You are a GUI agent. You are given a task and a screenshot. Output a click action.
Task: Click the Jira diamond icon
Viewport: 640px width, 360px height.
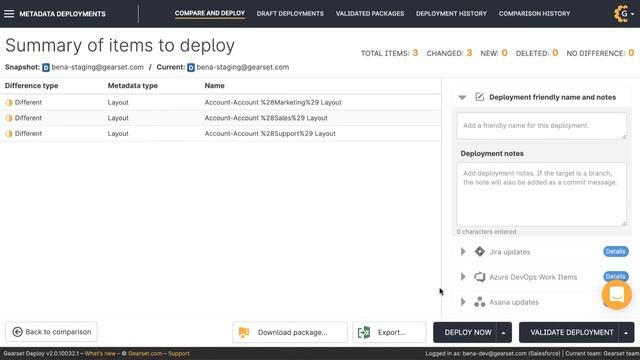pyautogui.click(x=480, y=252)
